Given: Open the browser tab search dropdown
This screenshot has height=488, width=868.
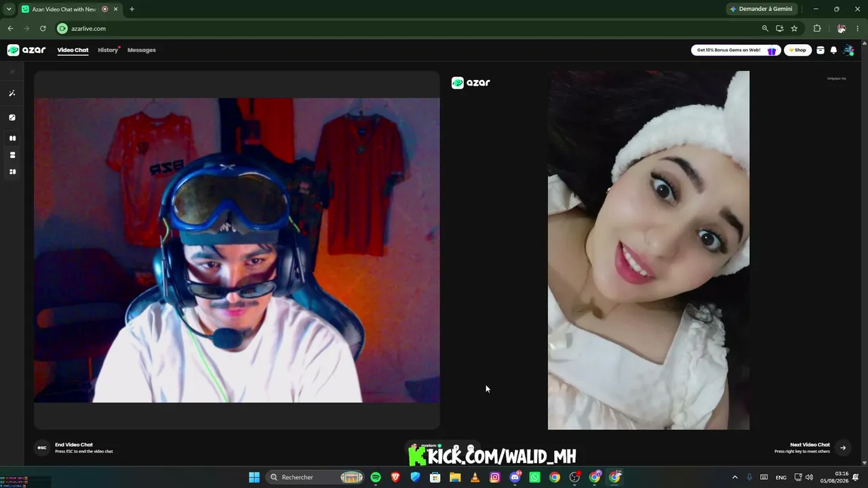Looking at the screenshot, I should [x=9, y=9].
